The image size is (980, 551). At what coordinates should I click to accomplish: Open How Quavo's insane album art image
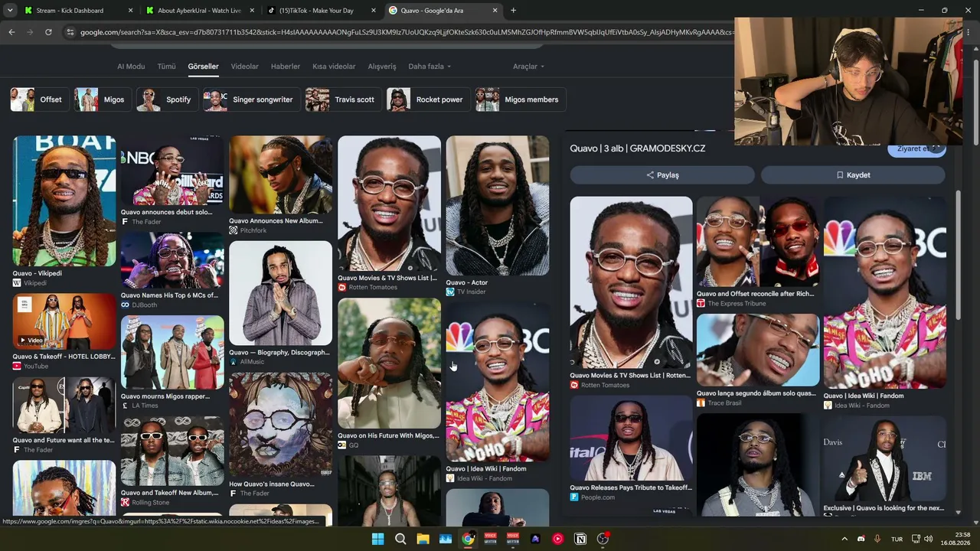[x=281, y=425]
